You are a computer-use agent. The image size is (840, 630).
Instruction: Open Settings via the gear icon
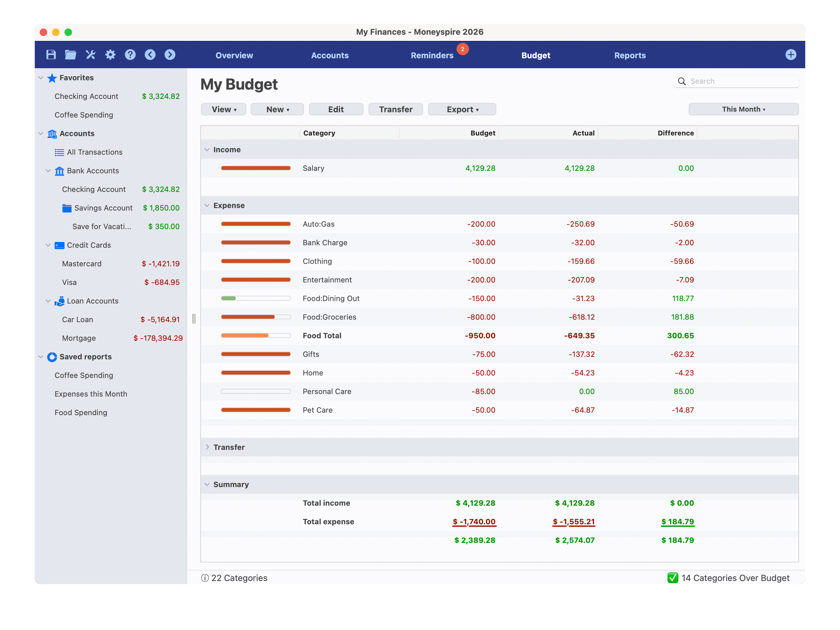pyautogui.click(x=110, y=55)
